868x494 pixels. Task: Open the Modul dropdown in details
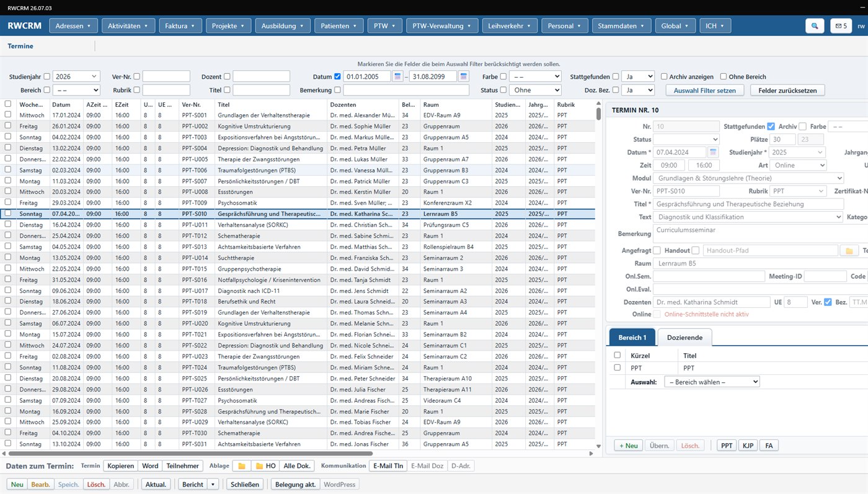coord(748,178)
